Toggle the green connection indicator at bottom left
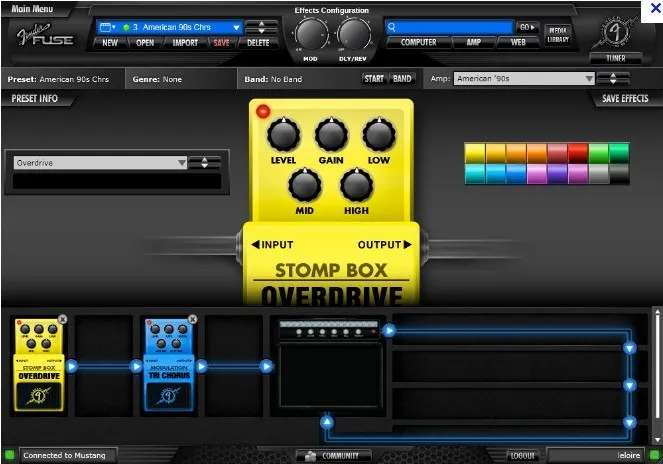 [9, 455]
